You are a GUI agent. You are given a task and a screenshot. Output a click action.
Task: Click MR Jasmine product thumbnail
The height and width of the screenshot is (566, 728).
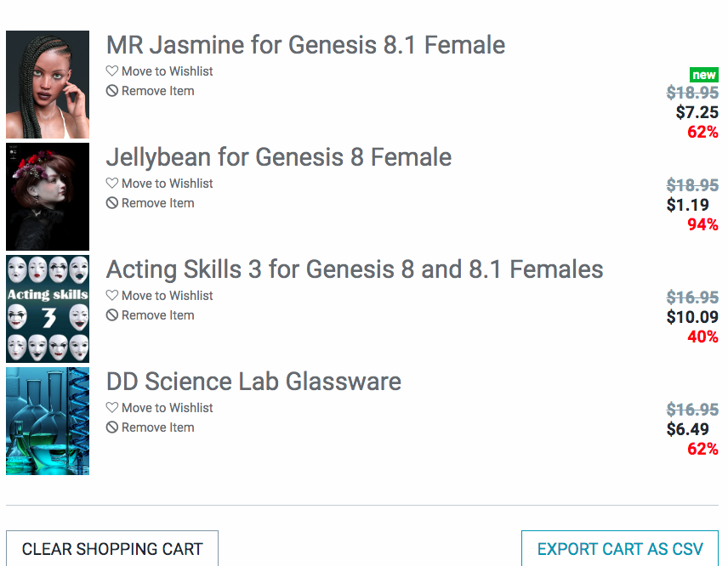pyautogui.click(x=48, y=84)
